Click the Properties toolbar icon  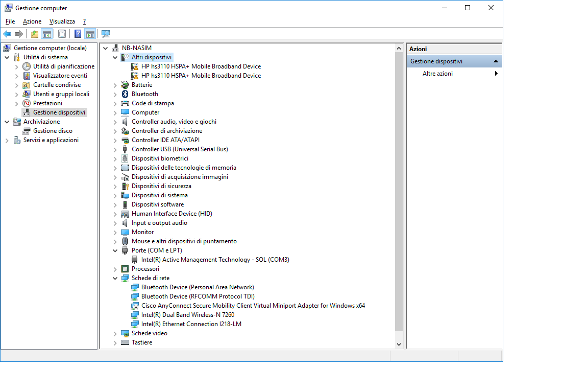point(62,34)
